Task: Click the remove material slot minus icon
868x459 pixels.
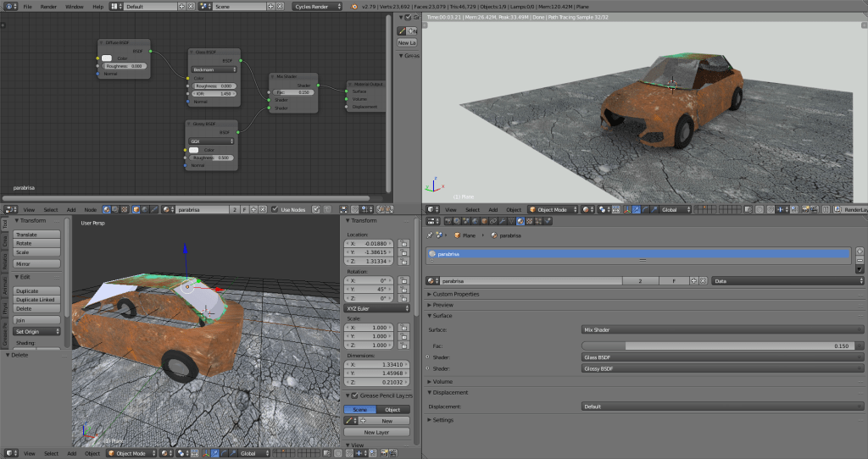Action: tap(860, 260)
